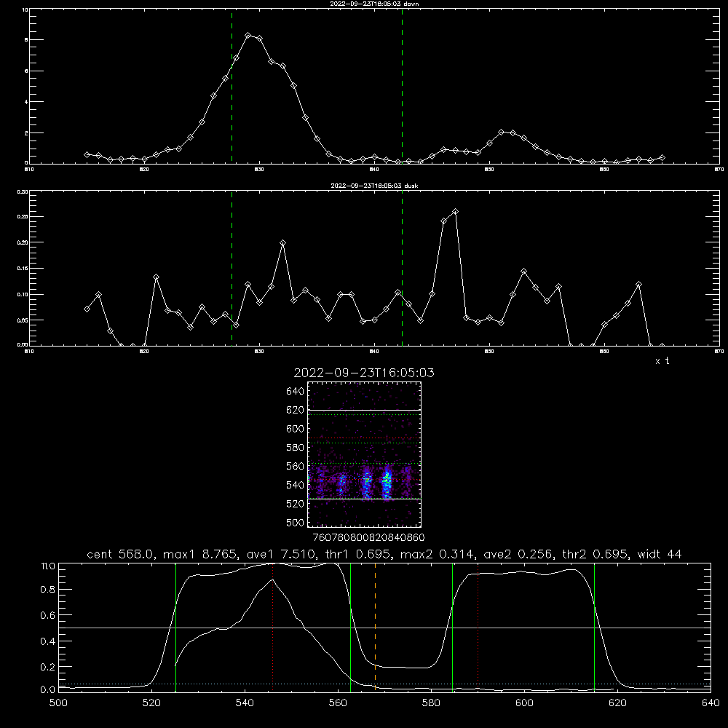Click the heat map y-axis label 560
728x728 pixels.
tap(296, 466)
